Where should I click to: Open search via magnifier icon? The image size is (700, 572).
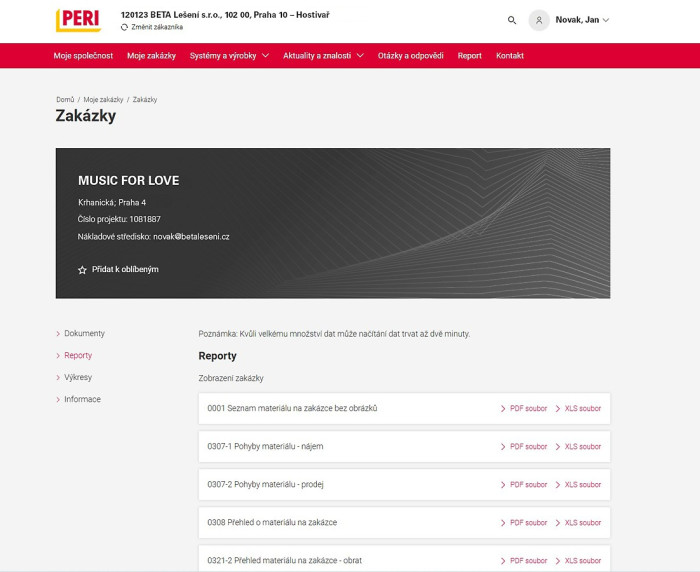(x=512, y=20)
